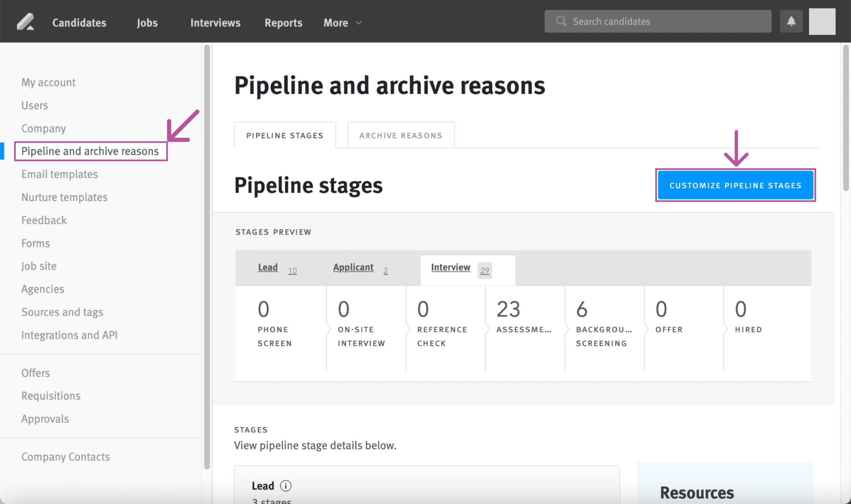Open Email templates settings
Image resolution: width=851 pixels, height=504 pixels.
point(60,174)
